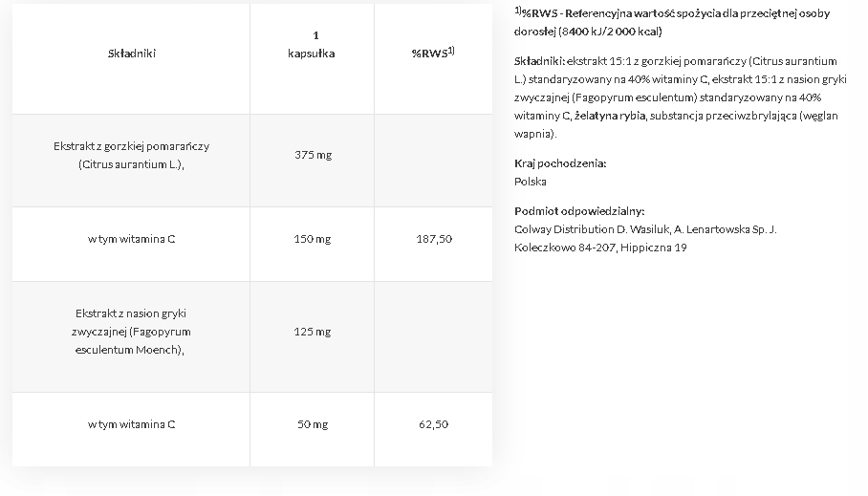This screenshot has height=496, width=868.
Task: Select the 'Podmiot odpowiedzialny:' heading
Action: point(579,211)
